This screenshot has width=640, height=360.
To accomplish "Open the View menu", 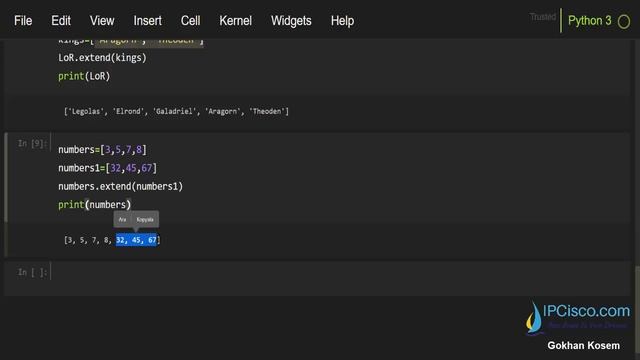I will pos(102,21).
